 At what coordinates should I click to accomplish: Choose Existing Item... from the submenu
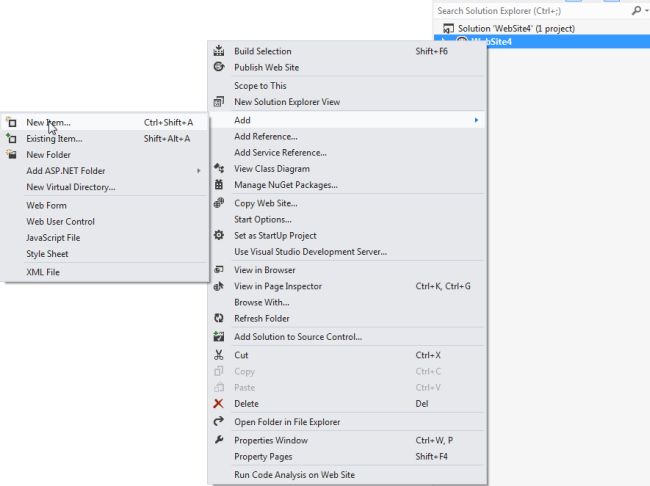(x=106, y=139)
